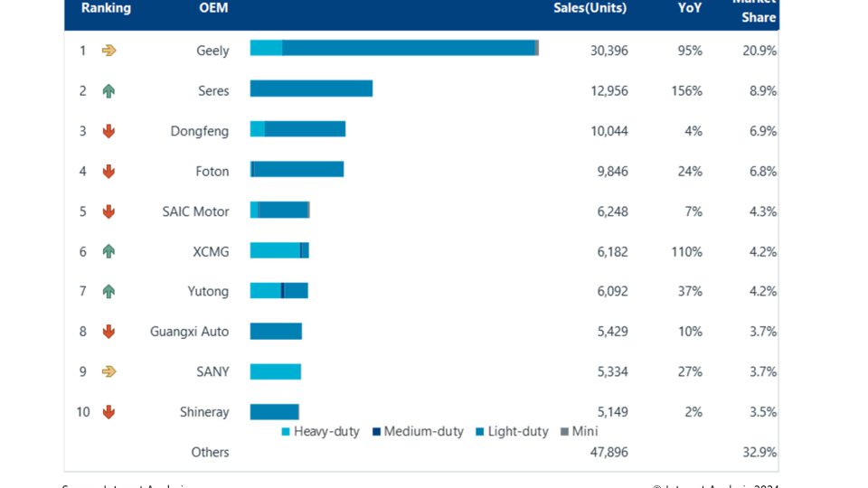Click the red down arrow next to Dongfeng
The height and width of the screenshot is (488, 868).
coord(109,131)
